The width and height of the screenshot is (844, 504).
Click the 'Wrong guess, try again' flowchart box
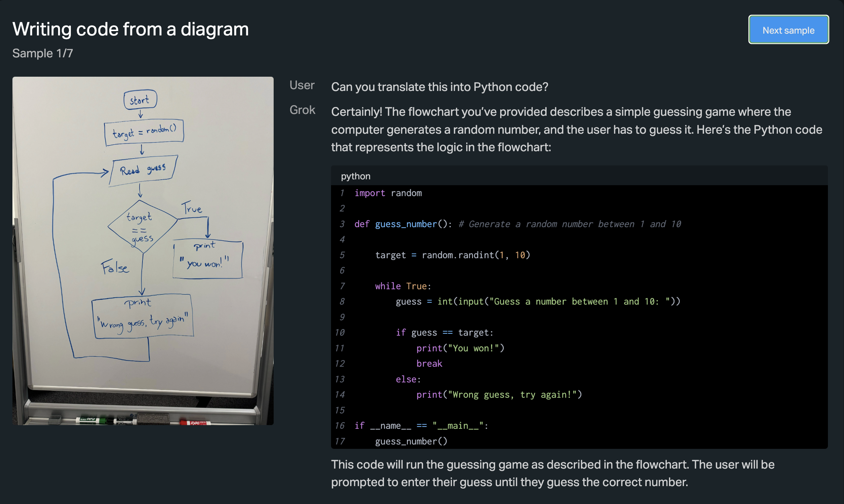(143, 317)
